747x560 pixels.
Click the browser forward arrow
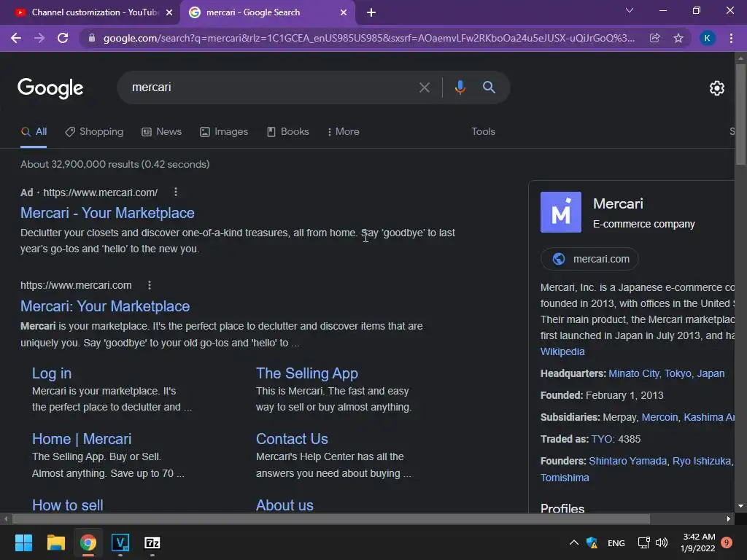click(39, 38)
